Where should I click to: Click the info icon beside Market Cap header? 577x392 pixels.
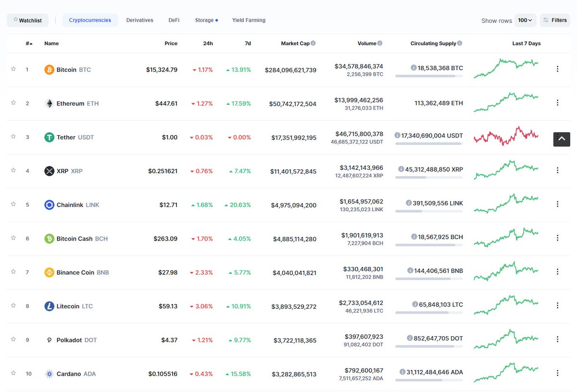pos(313,43)
